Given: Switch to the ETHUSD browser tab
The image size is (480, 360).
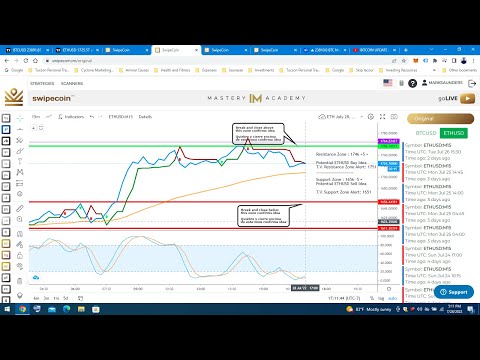Looking at the screenshot, I should pyautogui.click(x=76, y=50).
